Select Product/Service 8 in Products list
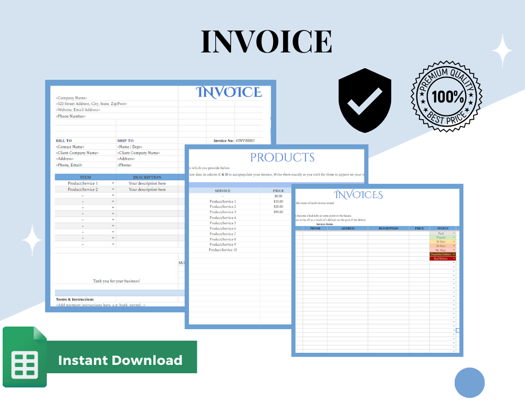The height and width of the screenshot is (420, 525). (x=223, y=239)
